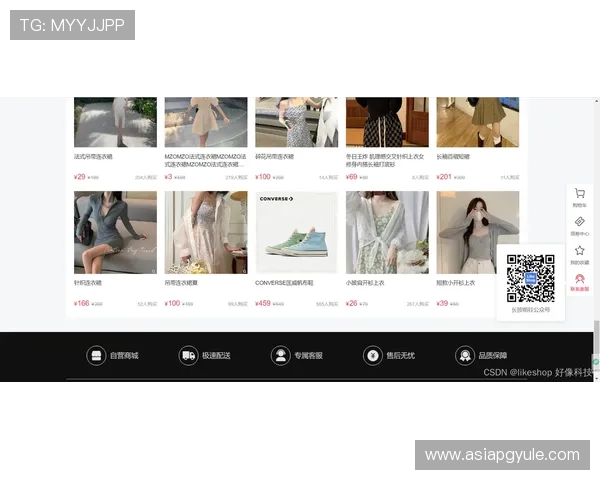Image resolution: width=600 pixels, height=480 pixels.
Task: Open the shopping cart sidebar icon
Action: pyautogui.click(x=579, y=194)
